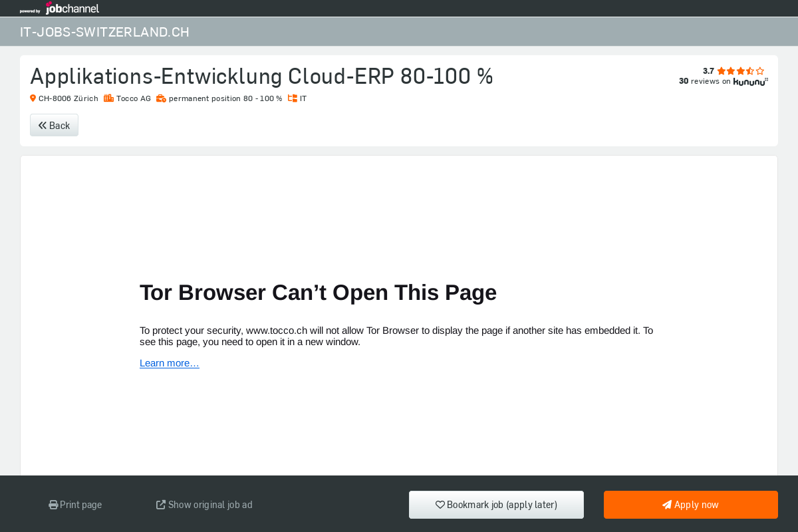Click the 30 reviews text
Viewport: 798px width, 532px height.
pos(705,81)
